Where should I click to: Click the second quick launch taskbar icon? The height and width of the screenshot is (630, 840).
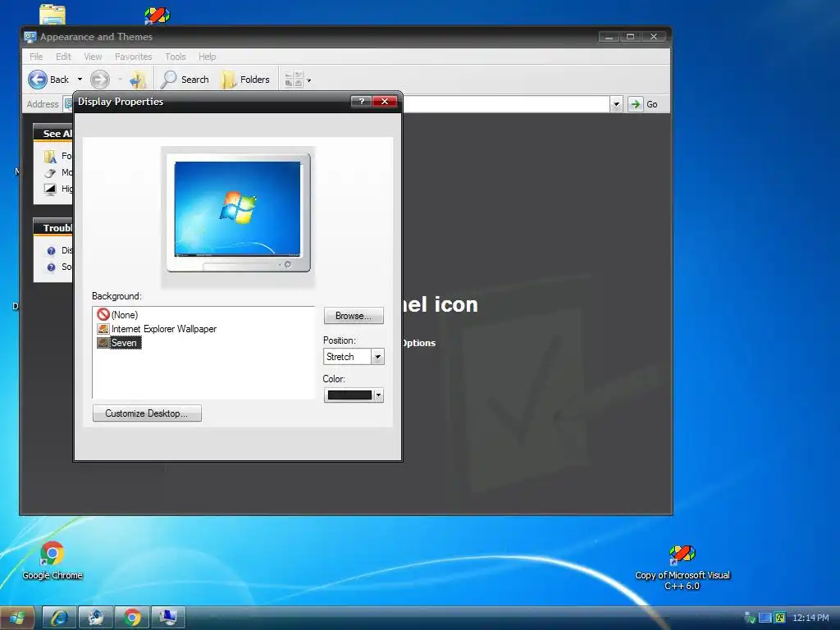[x=96, y=618]
